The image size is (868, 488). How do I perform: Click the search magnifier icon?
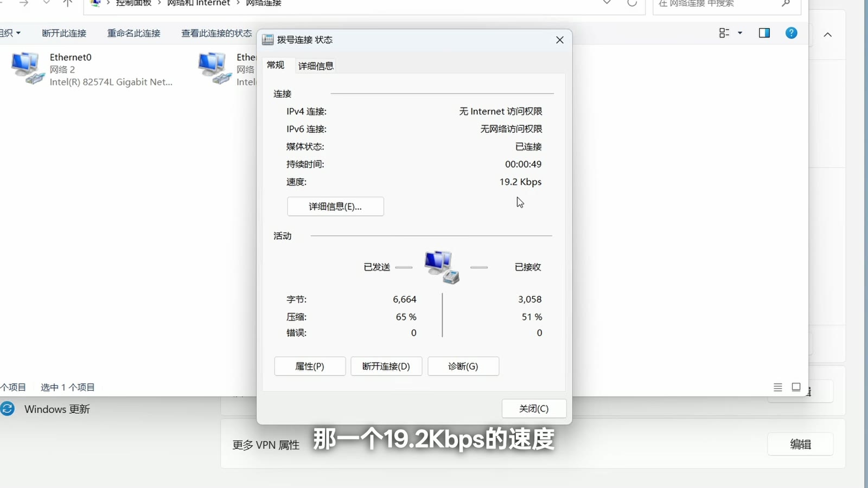pos(786,3)
